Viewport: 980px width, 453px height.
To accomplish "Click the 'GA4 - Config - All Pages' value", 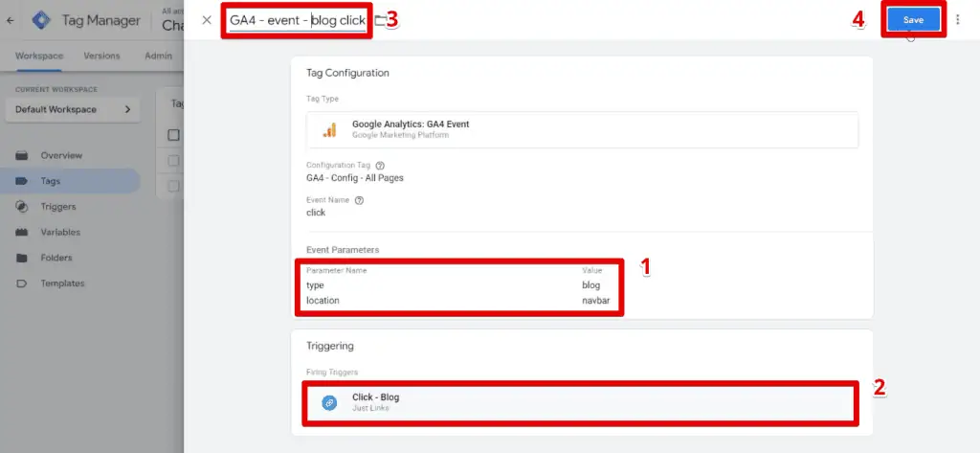I will (x=354, y=178).
